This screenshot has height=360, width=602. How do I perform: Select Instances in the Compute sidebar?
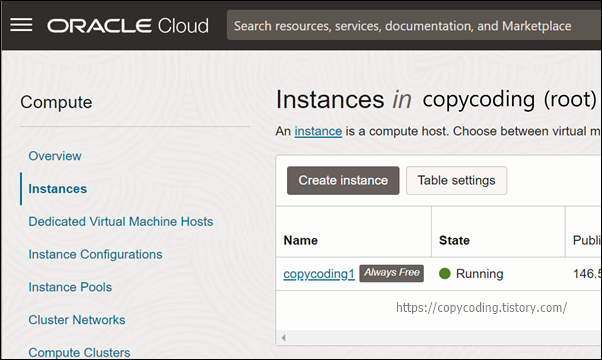pos(58,189)
